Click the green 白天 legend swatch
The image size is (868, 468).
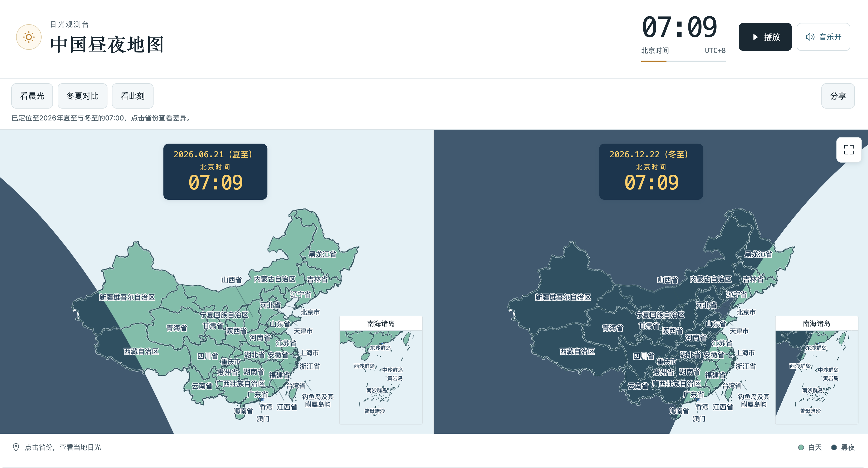801,447
